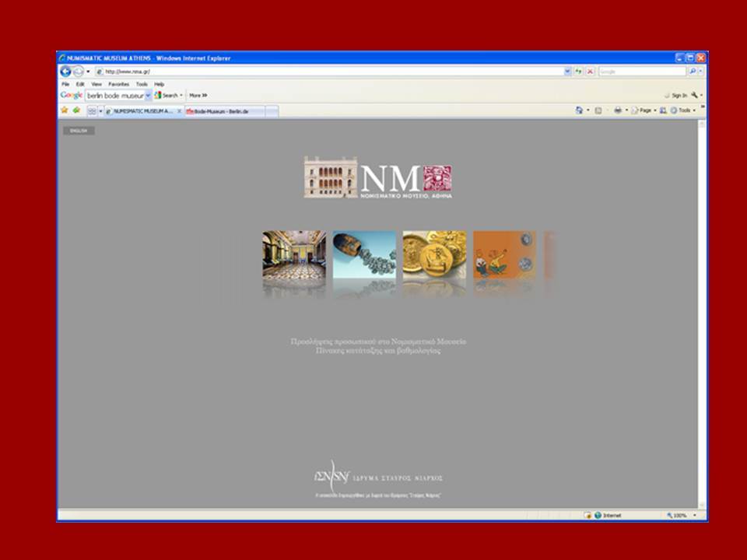Expand the Home button dropdown arrow

tap(588, 110)
